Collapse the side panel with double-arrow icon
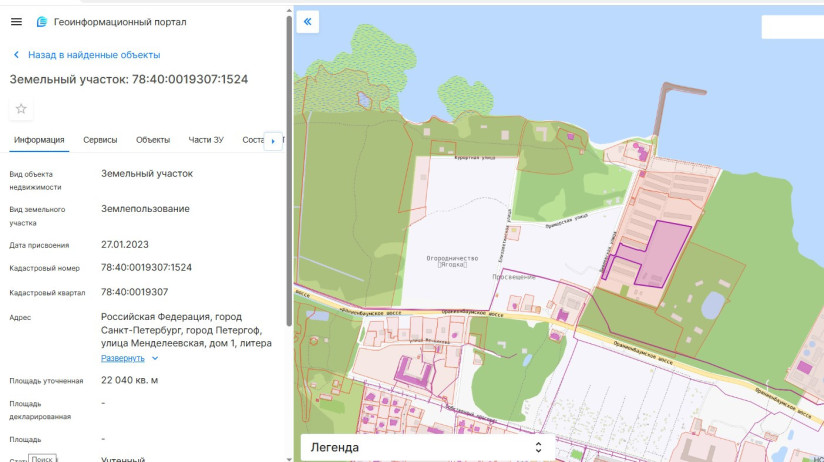 (308, 22)
